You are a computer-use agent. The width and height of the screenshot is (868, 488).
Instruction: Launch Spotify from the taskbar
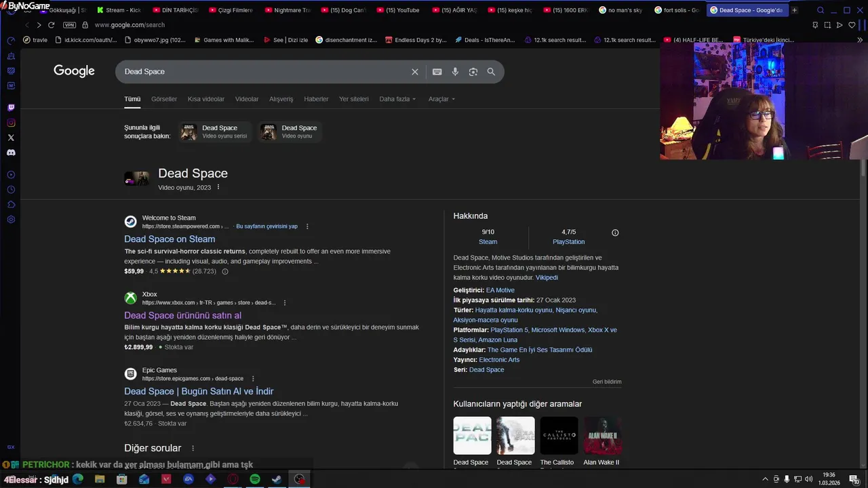[255, 479]
